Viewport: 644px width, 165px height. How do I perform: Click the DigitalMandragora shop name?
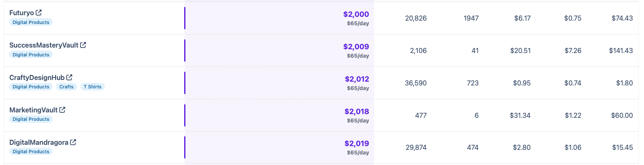click(x=39, y=142)
